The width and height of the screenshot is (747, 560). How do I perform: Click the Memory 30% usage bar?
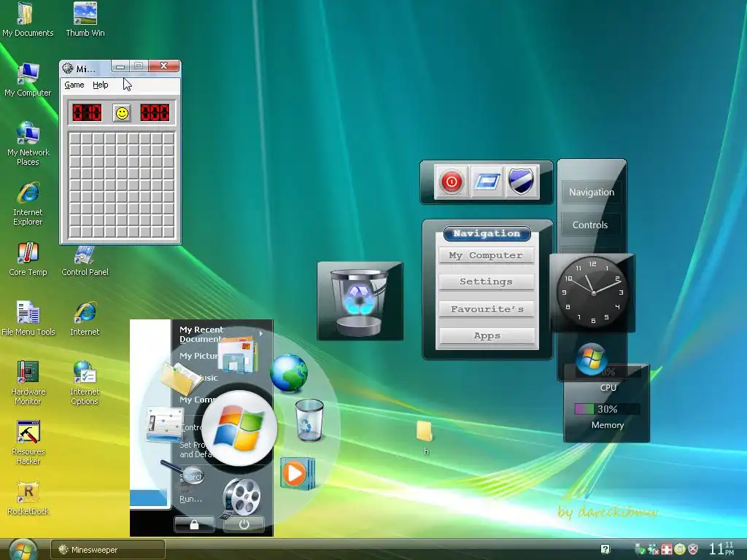tap(607, 409)
